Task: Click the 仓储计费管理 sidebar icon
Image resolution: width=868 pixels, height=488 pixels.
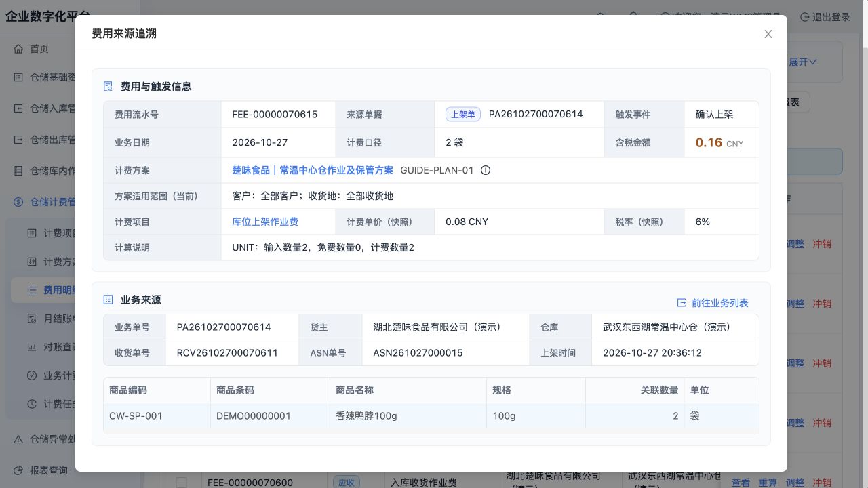Action: 18,202
